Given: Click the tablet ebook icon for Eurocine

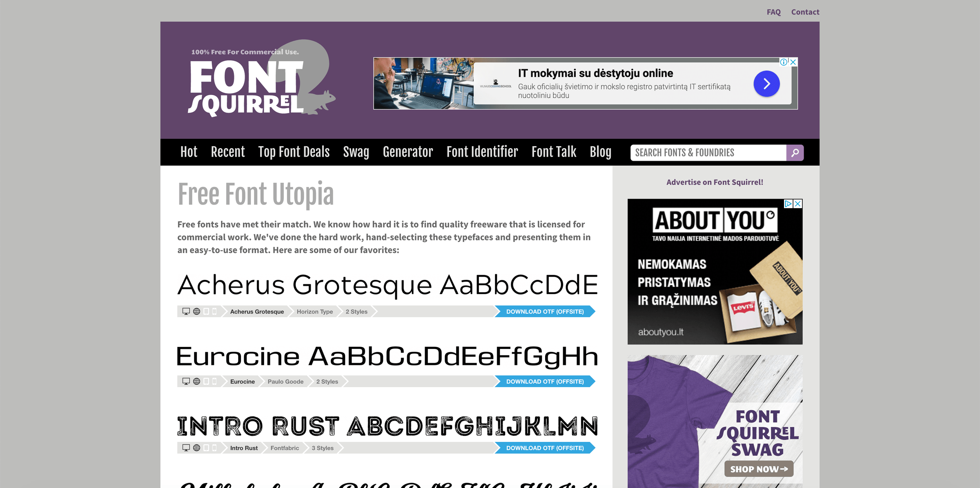Looking at the screenshot, I should 206,381.
